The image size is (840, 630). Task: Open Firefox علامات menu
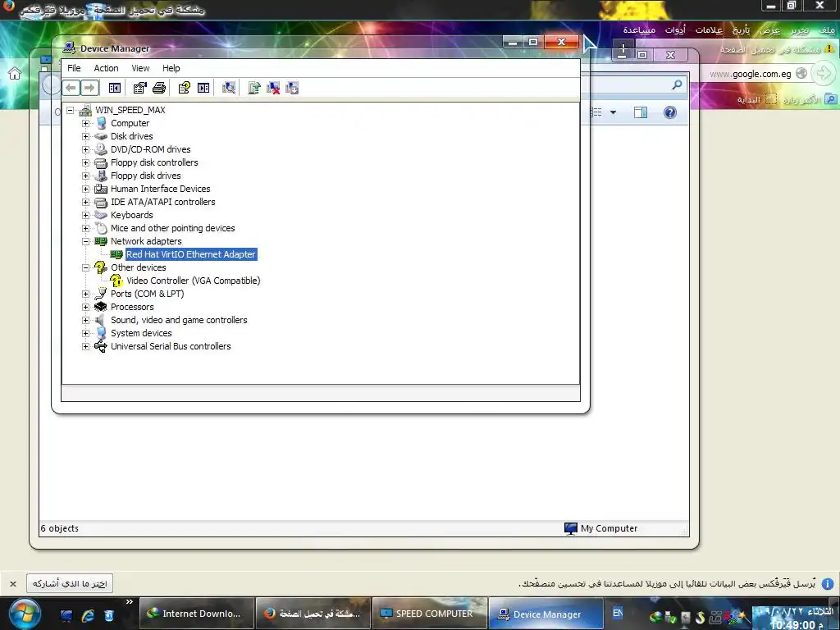click(x=709, y=30)
